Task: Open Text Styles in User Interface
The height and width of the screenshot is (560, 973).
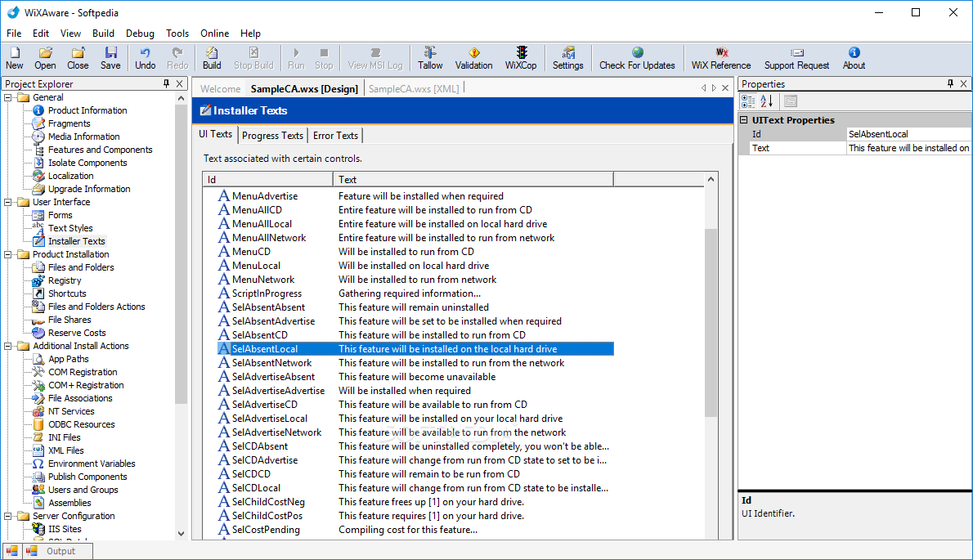Action: (70, 228)
